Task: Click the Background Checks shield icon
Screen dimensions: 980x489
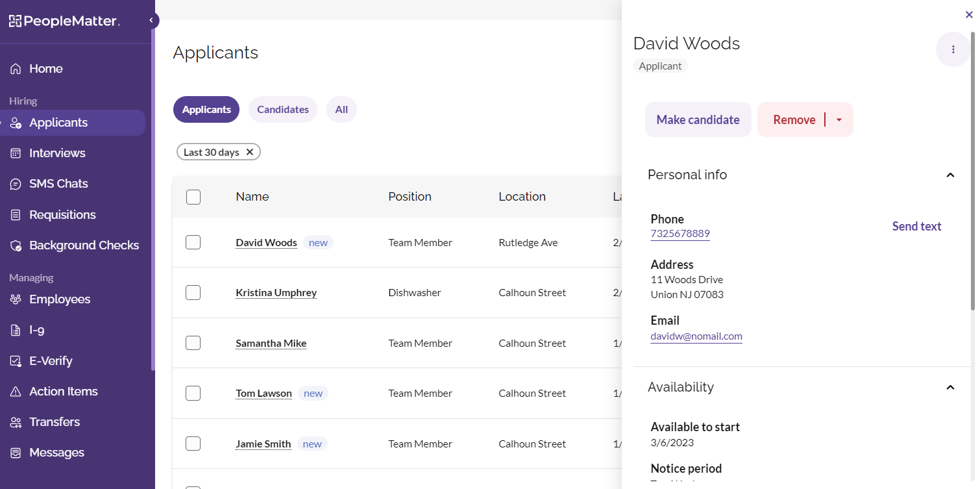Action: tap(16, 245)
